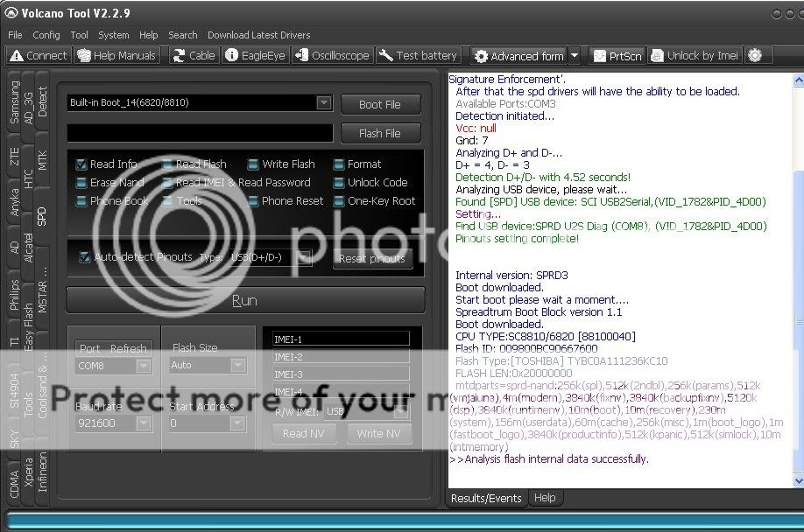Select the HTC side tab

28,178
